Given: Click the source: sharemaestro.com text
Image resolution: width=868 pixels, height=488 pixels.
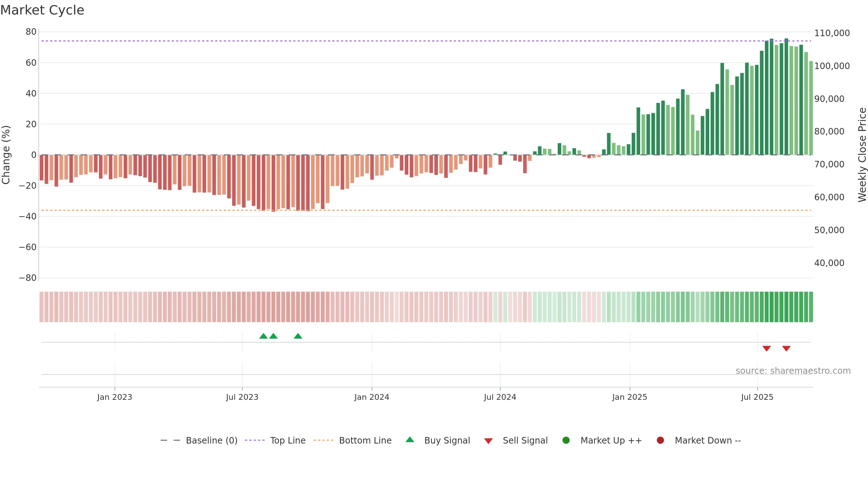Looking at the screenshot, I should point(793,371).
